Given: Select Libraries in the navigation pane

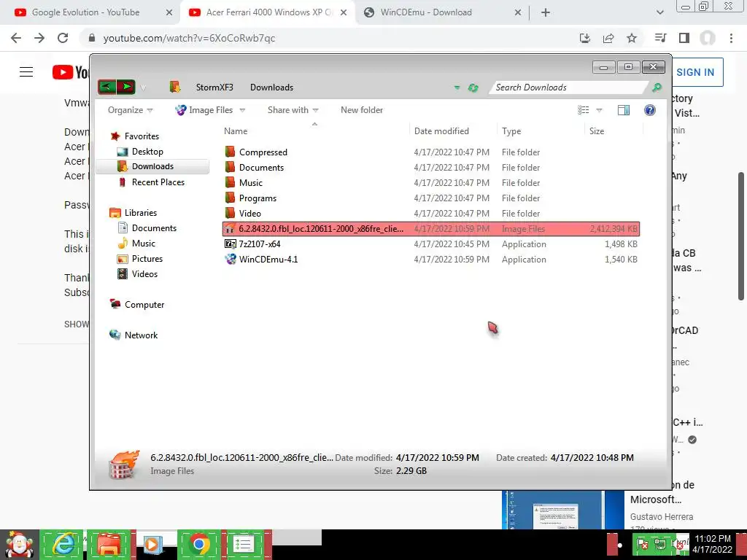Looking at the screenshot, I should (x=141, y=213).
